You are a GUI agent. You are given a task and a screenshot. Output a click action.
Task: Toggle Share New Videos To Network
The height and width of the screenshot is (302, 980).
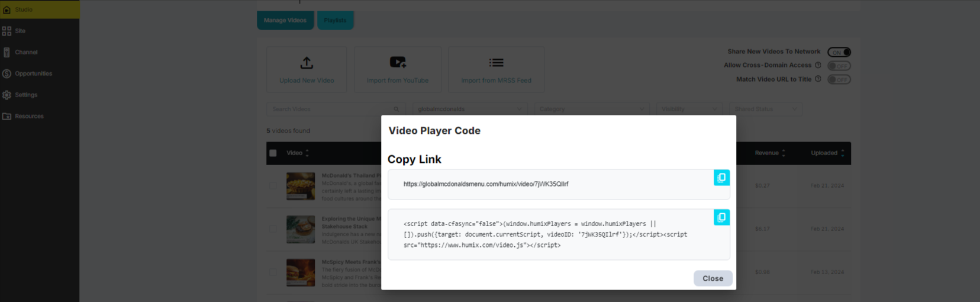839,52
